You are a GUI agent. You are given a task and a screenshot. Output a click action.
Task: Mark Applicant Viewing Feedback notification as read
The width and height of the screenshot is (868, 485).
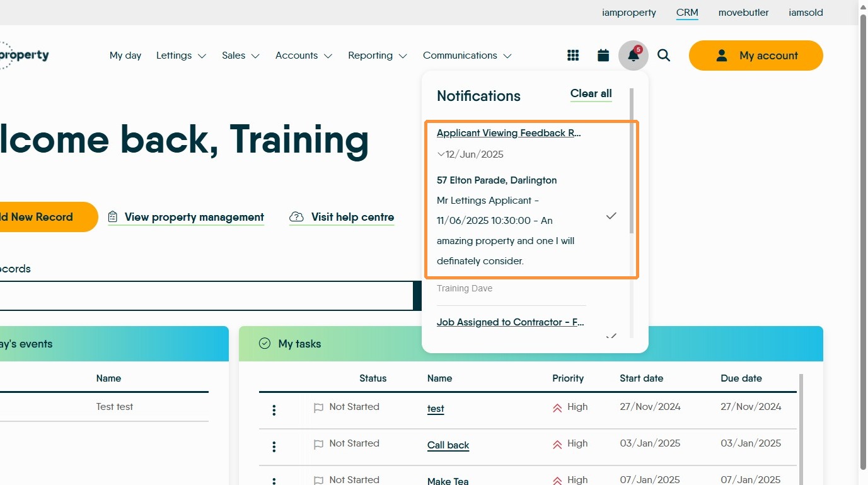click(611, 216)
